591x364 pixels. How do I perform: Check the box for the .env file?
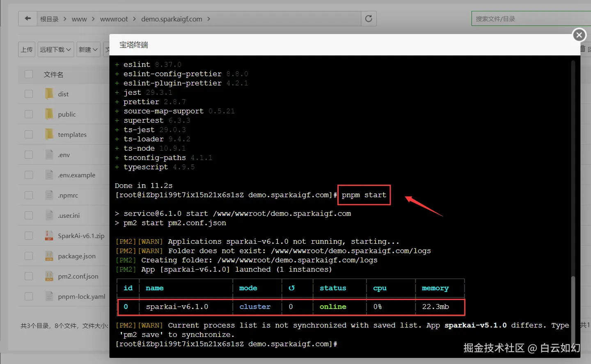point(29,155)
